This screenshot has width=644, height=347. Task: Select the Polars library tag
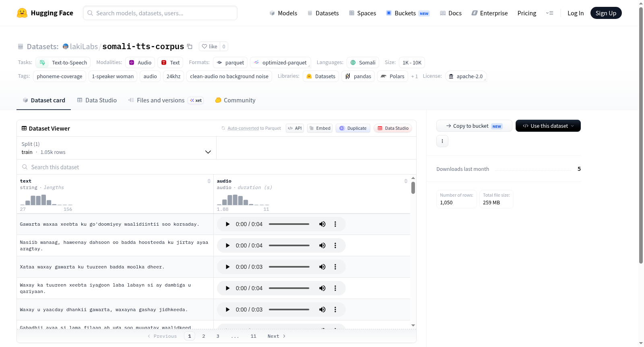coord(392,76)
